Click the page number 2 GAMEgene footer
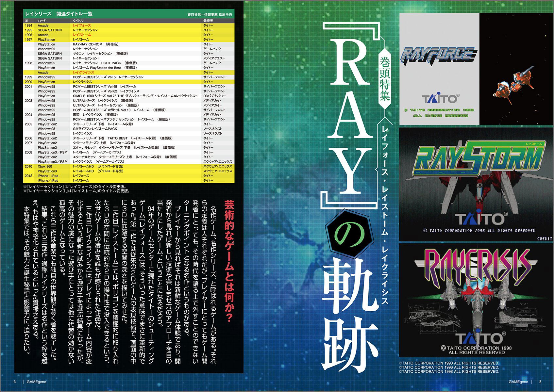Image resolution: width=554 pixels, height=392 pixels. (x=525, y=382)
